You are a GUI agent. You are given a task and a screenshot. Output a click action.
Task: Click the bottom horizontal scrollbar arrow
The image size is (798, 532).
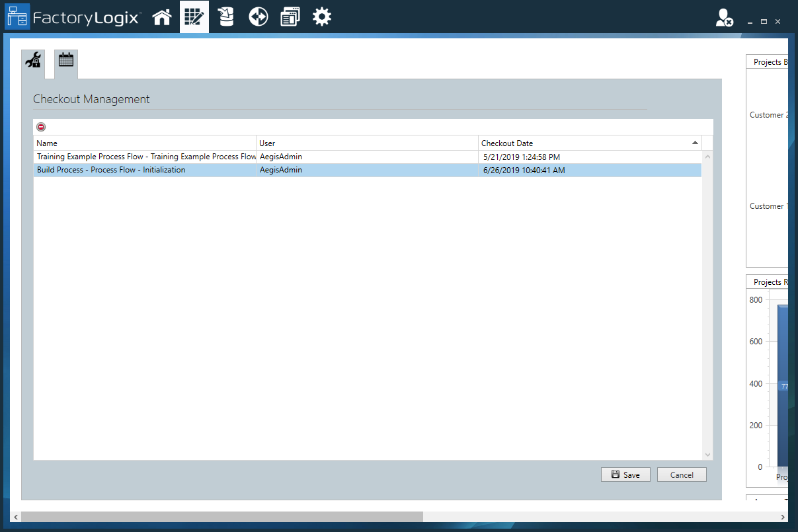pyautogui.click(x=15, y=517)
